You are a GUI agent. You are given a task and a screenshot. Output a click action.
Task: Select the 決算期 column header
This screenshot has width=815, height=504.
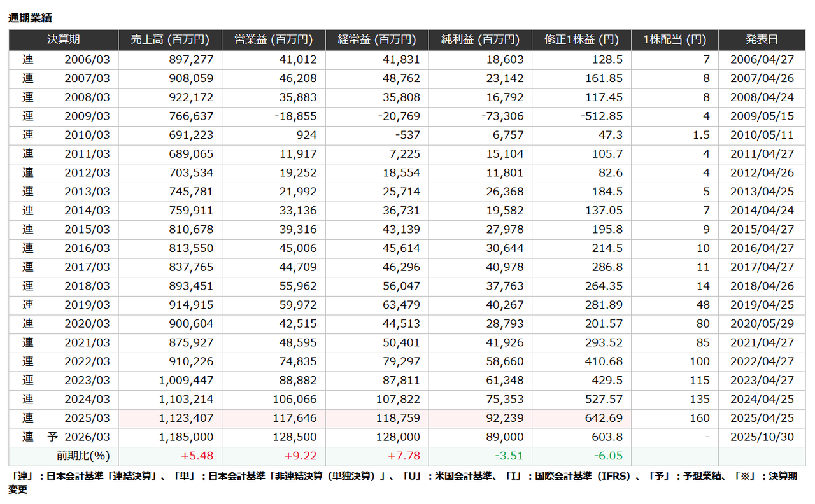(63, 39)
